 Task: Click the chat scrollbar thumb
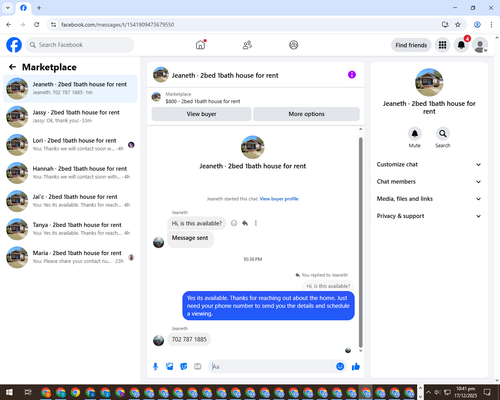click(360, 243)
